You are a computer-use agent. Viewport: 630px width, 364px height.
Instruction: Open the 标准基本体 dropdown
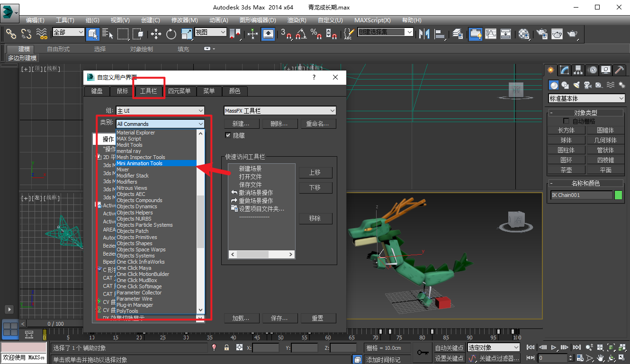coord(587,98)
